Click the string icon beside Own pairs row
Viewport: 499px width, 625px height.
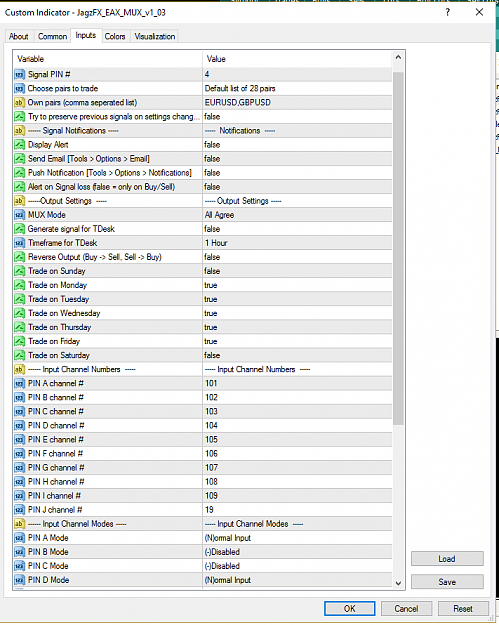click(x=20, y=102)
